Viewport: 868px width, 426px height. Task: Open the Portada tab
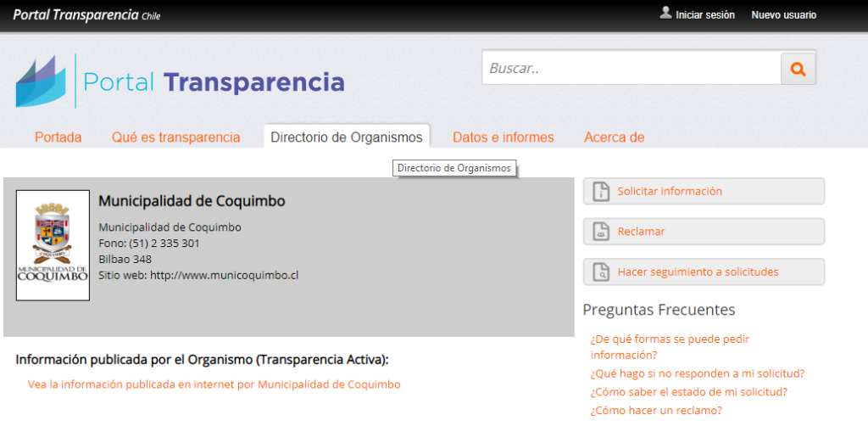pos(58,137)
